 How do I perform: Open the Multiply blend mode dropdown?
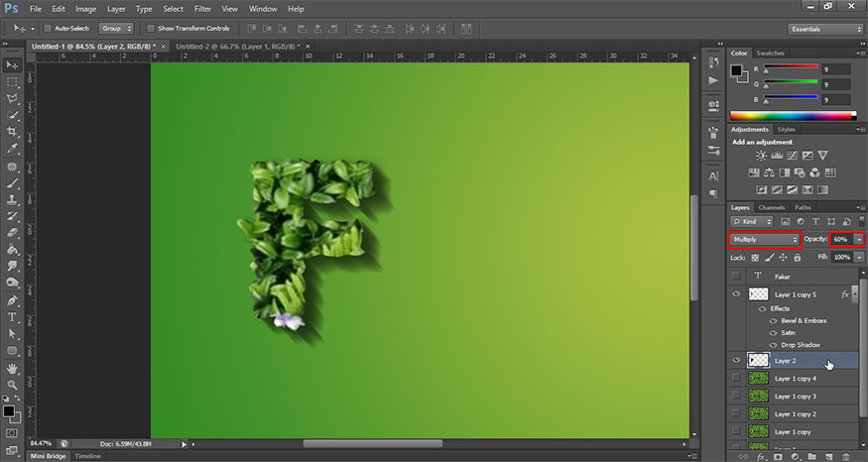point(764,239)
